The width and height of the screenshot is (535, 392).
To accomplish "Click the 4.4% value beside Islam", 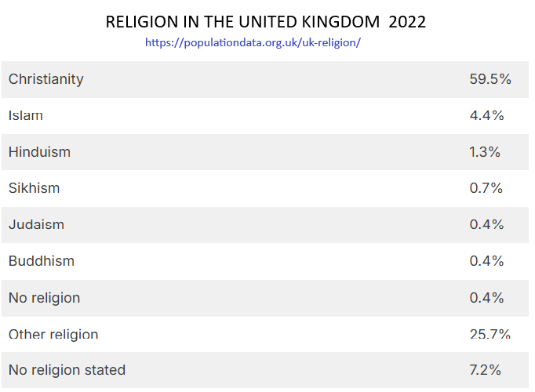I will click(486, 116).
